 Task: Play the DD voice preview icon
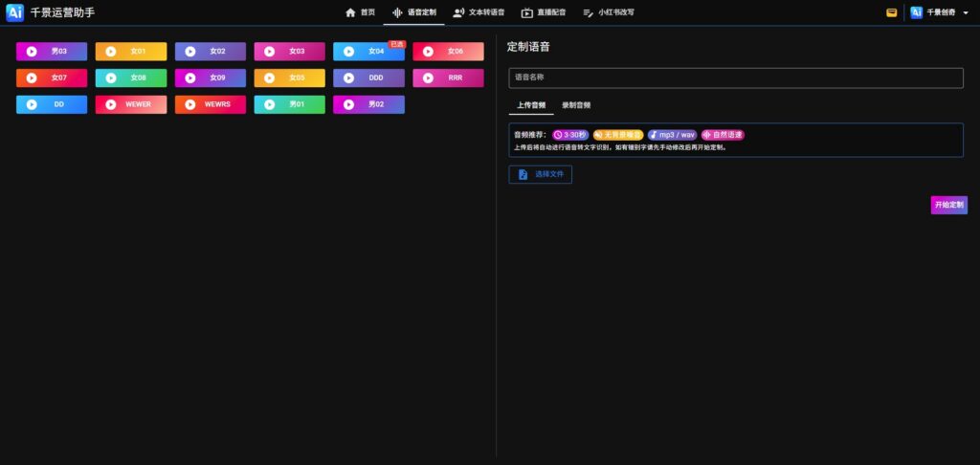32,104
